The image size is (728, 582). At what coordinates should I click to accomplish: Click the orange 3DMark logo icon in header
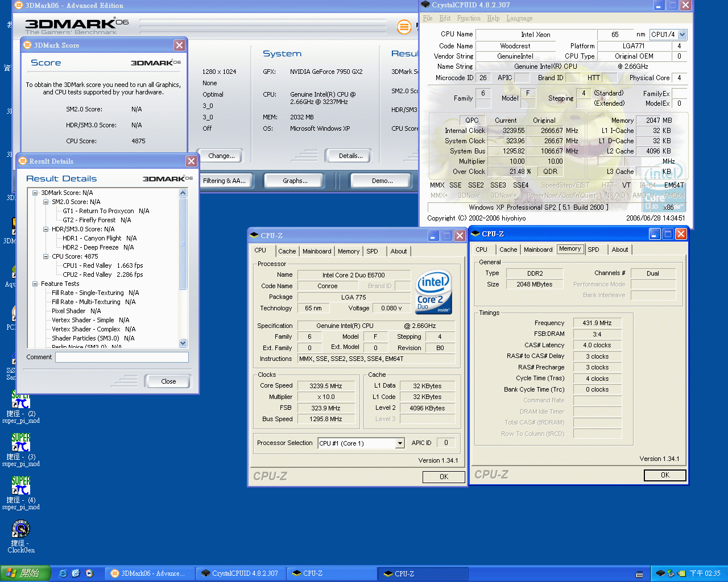click(x=404, y=27)
